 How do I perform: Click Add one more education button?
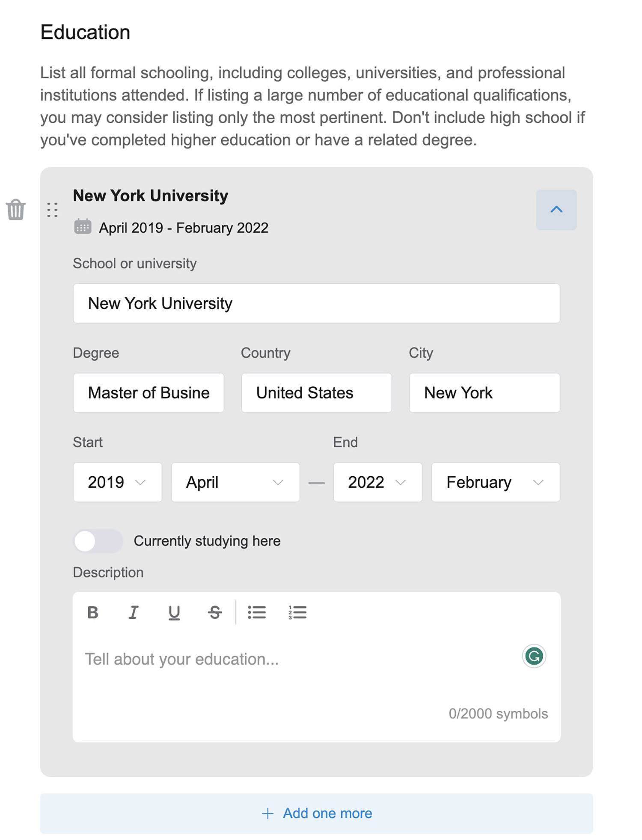pos(317,813)
